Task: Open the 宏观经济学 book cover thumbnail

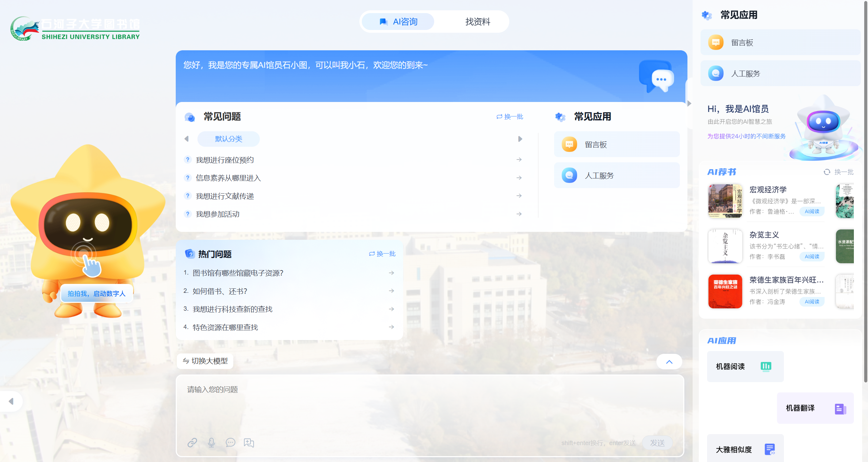Action: pyautogui.click(x=725, y=201)
